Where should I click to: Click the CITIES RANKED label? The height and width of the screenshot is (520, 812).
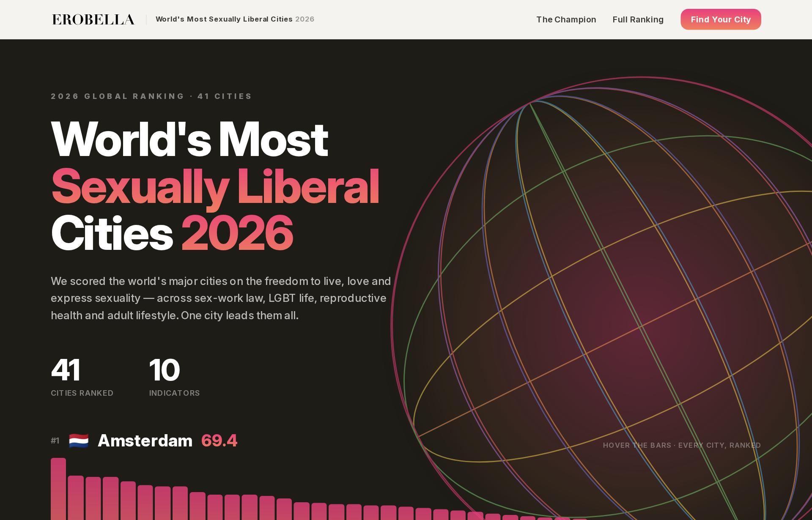[82, 393]
